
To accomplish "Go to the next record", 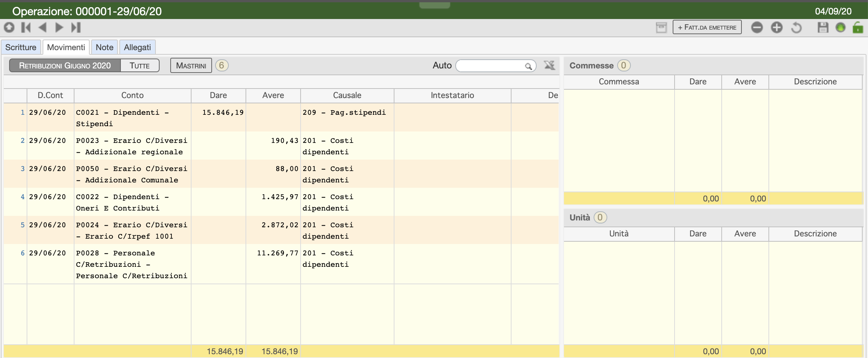I will (x=59, y=27).
